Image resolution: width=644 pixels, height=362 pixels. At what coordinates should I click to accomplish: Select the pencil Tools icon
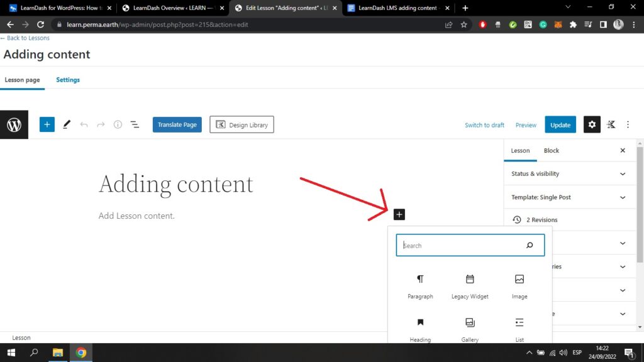point(67,124)
